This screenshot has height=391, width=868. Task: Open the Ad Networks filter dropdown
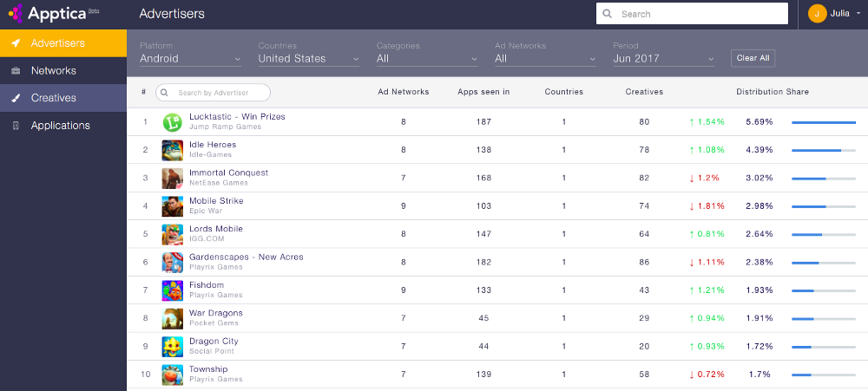tap(545, 59)
